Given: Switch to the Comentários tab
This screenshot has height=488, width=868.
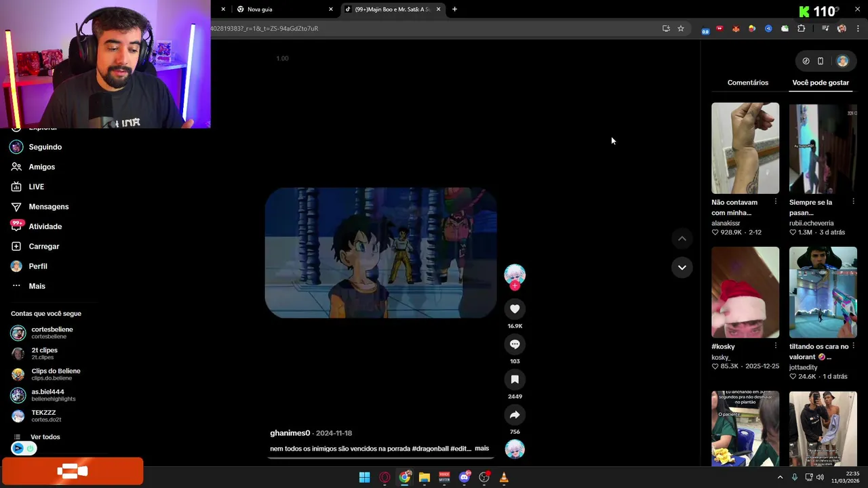Looking at the screenshot, I should (748, 83).
